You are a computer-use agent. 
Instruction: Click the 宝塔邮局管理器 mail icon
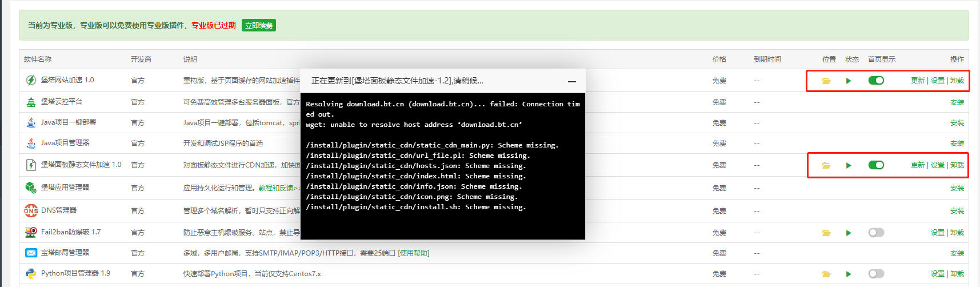click(x=31, y=253)
